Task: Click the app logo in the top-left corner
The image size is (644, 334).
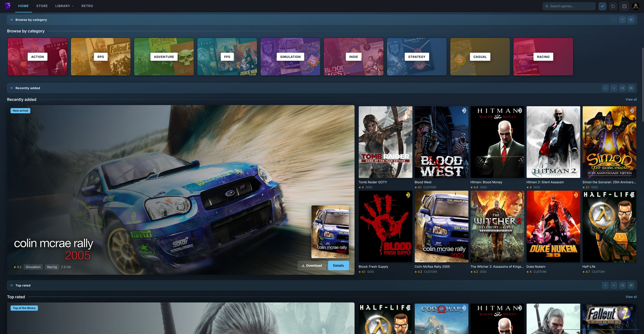Action: coord(8,6)
